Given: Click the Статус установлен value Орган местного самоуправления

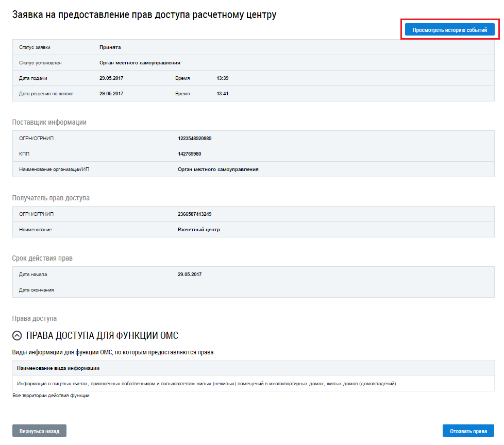Looking at the screenshot, I should click(140, 63).
